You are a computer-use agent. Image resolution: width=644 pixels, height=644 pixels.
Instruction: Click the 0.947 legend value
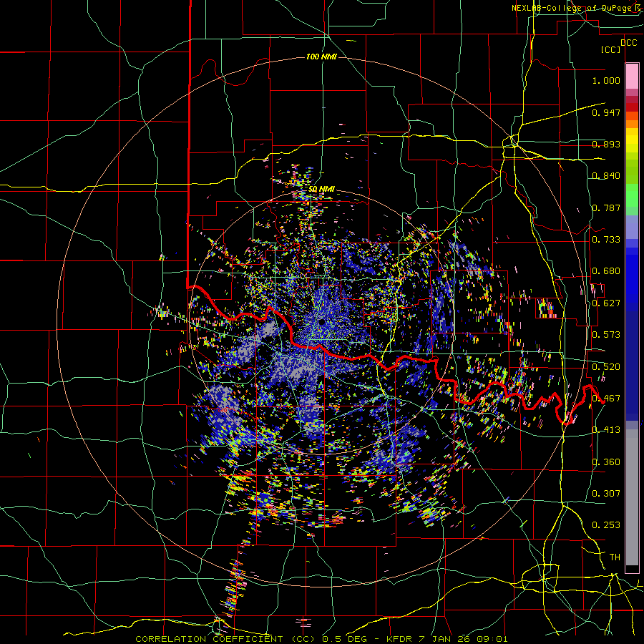pos(606,112)
